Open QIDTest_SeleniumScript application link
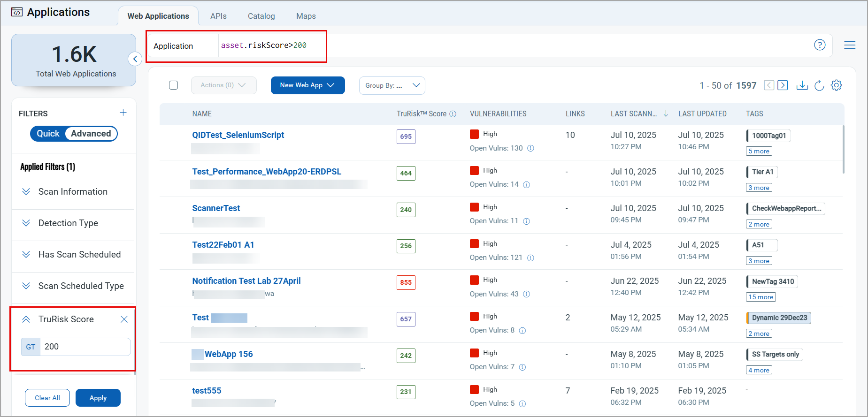This screenshot has height=417, width=868. point(238,135)
